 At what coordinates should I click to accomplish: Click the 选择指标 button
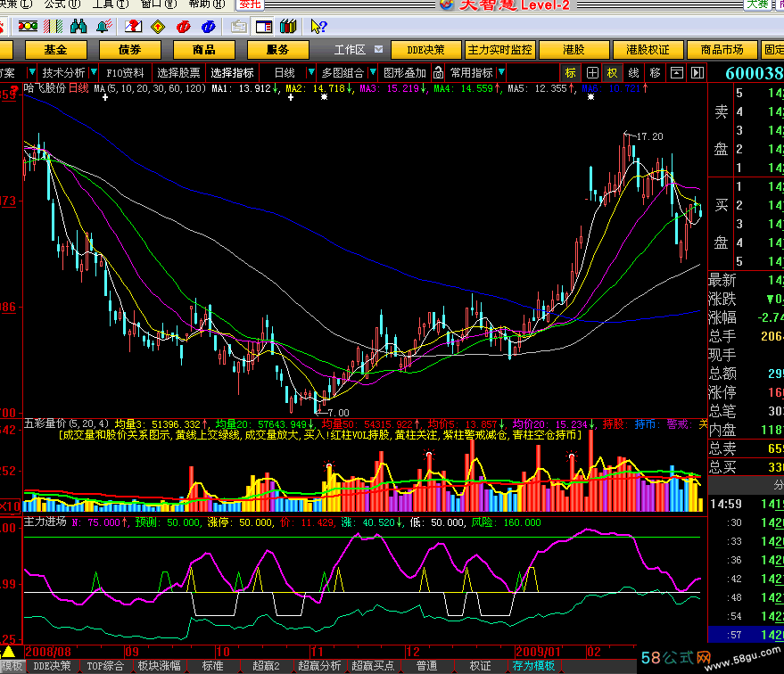coord(232,73)
